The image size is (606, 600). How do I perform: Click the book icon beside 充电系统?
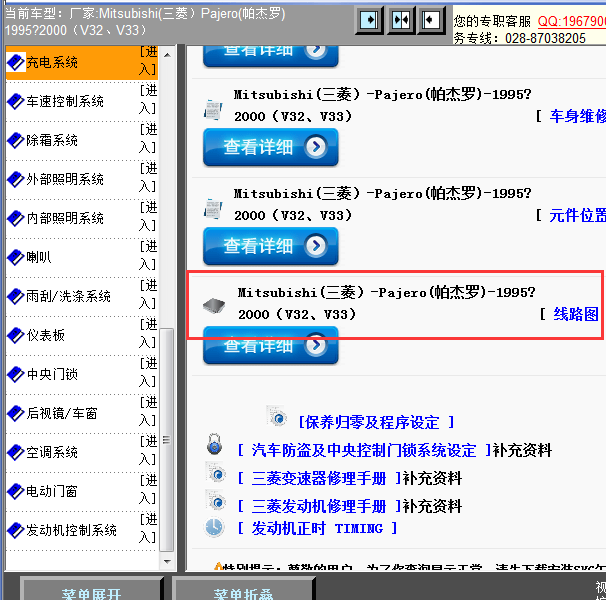15,62
